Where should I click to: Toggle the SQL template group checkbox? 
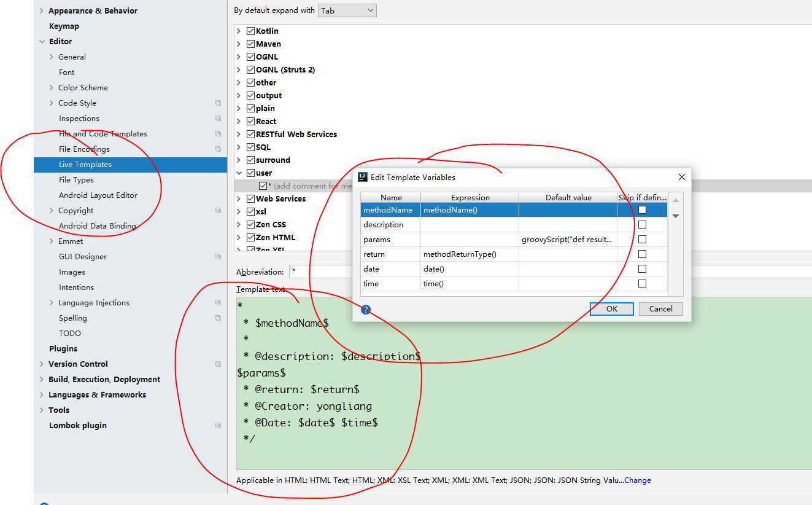[x=250, y=147]
